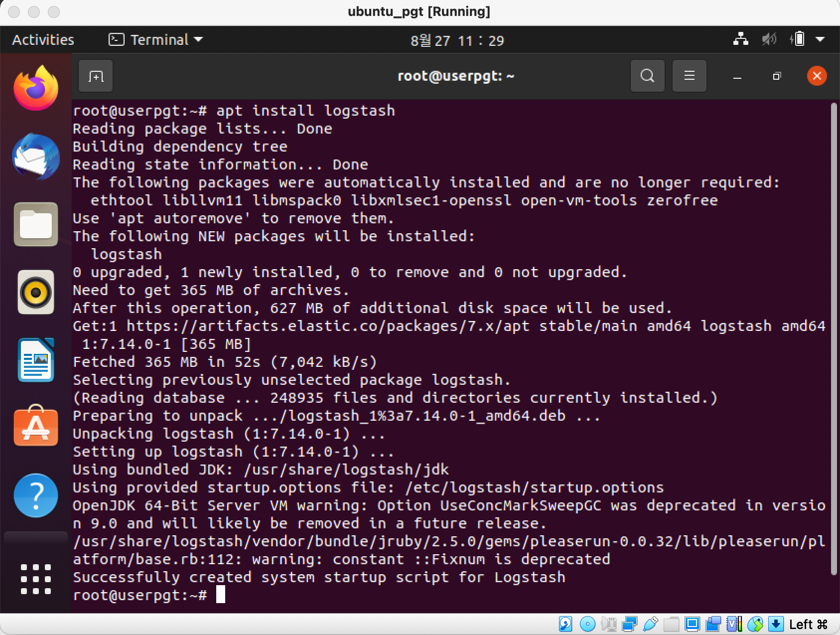Viewport: 840px width, 635px height.
Task: Click the Left ⌘ host key indicator
Action: (x=808, y=624)
